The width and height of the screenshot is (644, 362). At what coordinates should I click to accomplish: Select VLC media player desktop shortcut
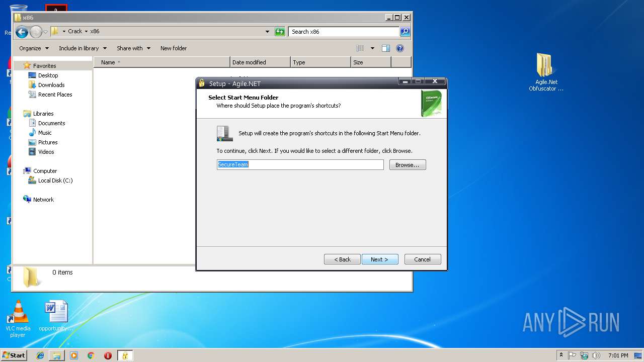point(18,319)
